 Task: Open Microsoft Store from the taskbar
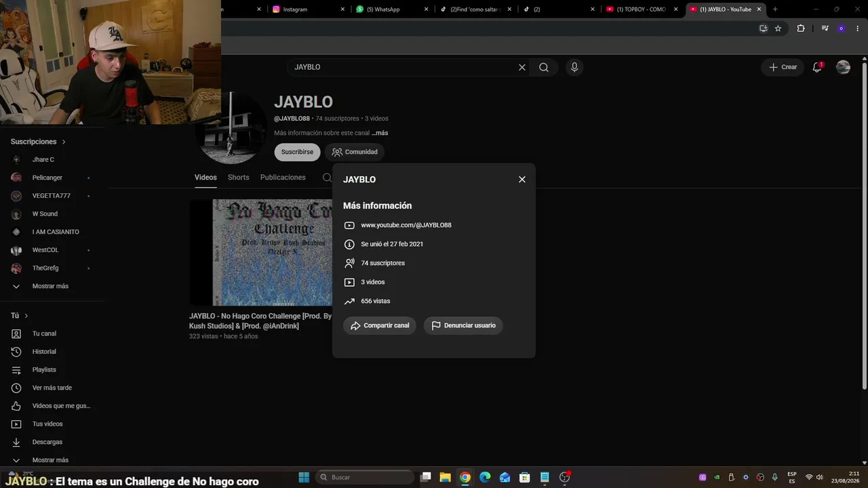point(524,477)
